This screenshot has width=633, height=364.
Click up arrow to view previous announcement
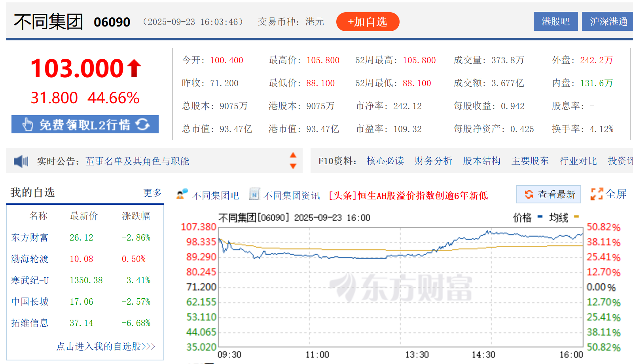[x=292, y=156]
